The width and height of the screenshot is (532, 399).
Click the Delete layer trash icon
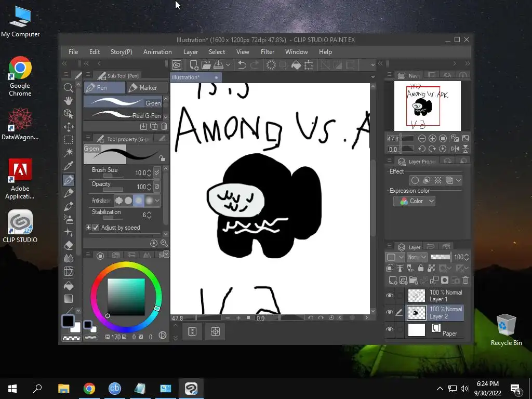(465, 280)
